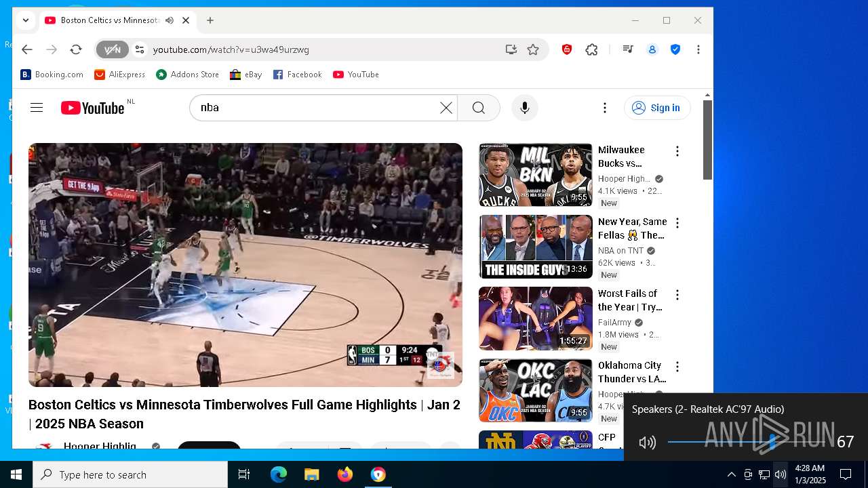
Task: Visit the FailArmy channel
Action: click(614, 323)
